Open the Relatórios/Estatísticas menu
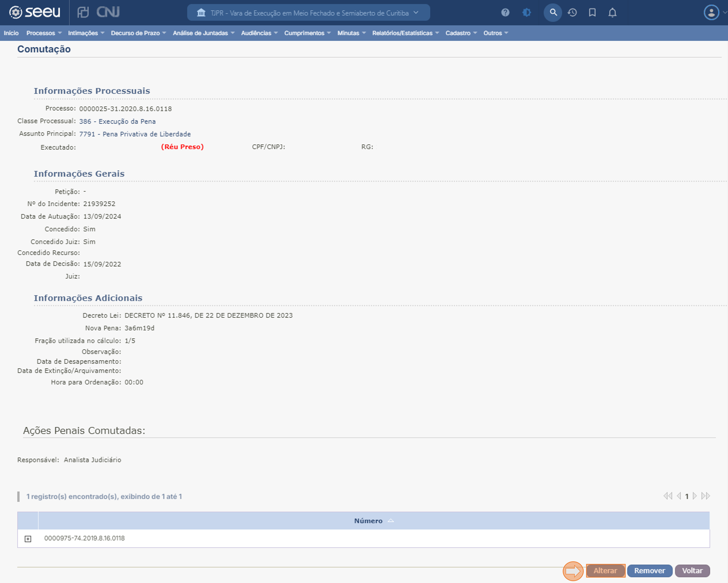Image resolution: width=728 pixels, height=583 pixels. pos(405,33)
